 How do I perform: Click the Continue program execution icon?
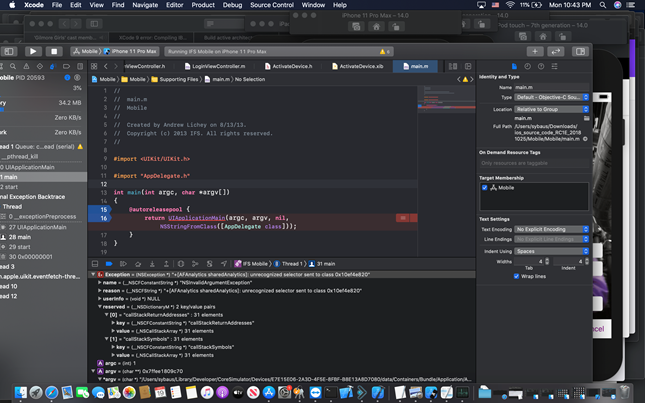point(123,264)
